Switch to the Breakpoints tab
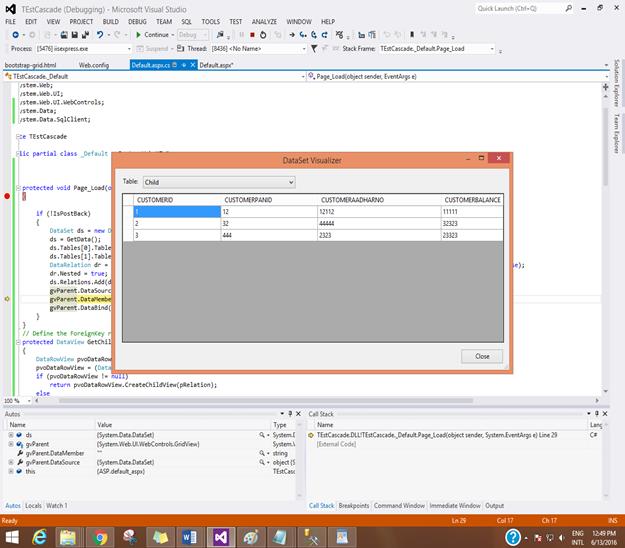625x548 pixels. pyautogui.click(x=353, y=505)
